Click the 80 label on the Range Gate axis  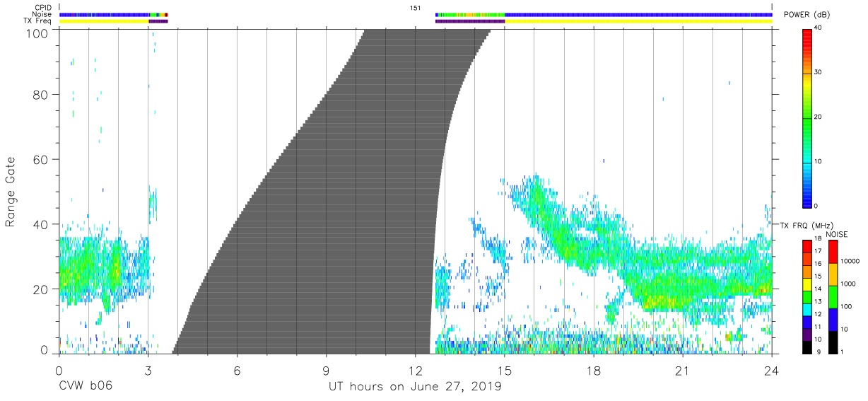pos(40,95)
